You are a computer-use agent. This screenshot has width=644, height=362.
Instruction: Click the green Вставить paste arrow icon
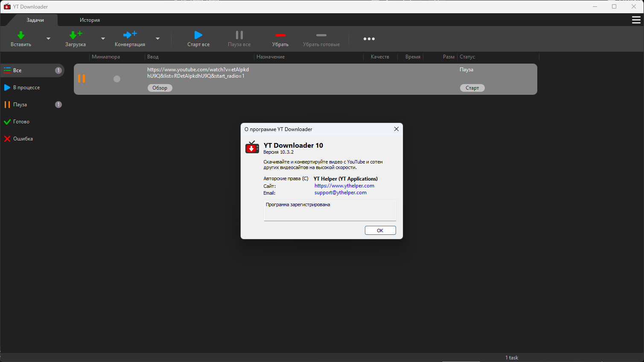21,35
